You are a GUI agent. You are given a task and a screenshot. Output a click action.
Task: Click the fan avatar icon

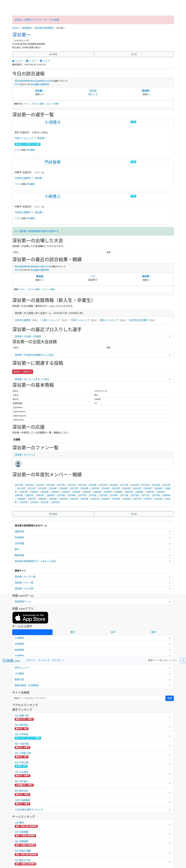tap(18, 464)
